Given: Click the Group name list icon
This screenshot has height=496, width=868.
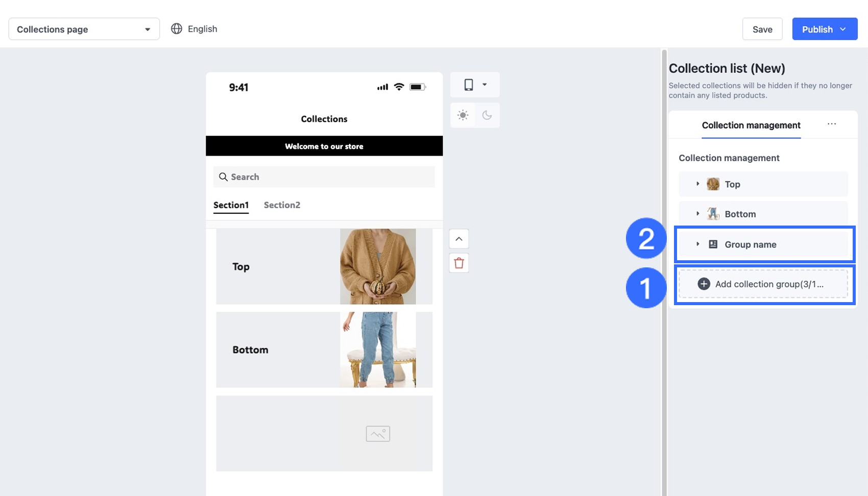Looking at the screenshot, I should tap(713, 244).
